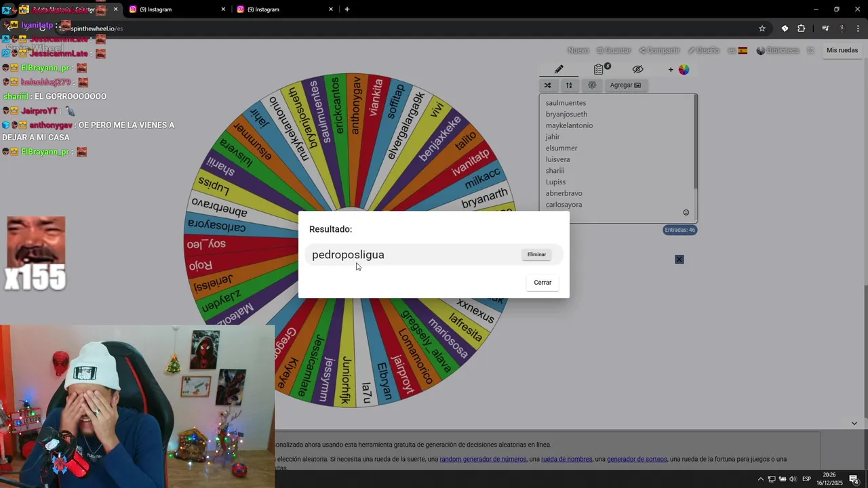
Task: Open a new browser tab
Action: click(347, 9)
